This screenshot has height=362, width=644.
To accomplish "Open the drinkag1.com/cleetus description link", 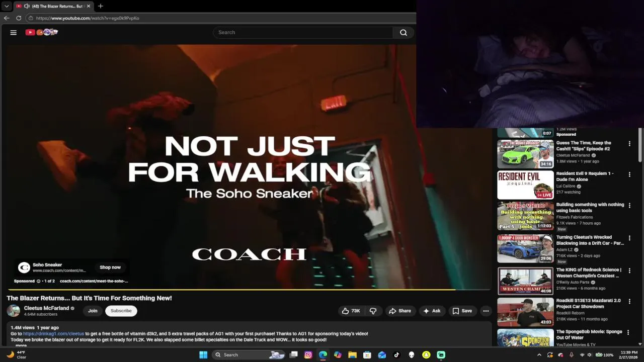I will [53, 333].
